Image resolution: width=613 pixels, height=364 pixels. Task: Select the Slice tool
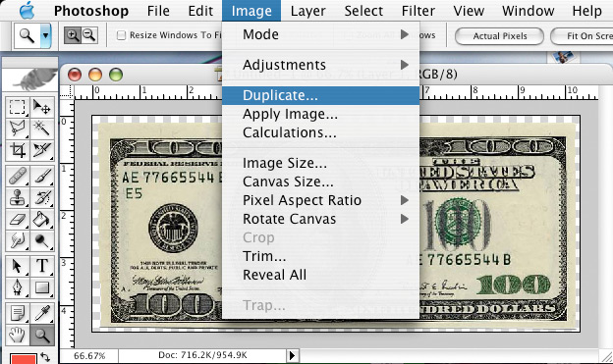(42, 150)
